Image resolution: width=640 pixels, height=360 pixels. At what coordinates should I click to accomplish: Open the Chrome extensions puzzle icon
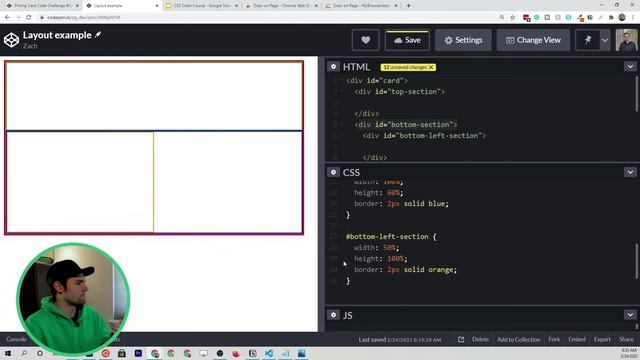(x=611, y=18)
